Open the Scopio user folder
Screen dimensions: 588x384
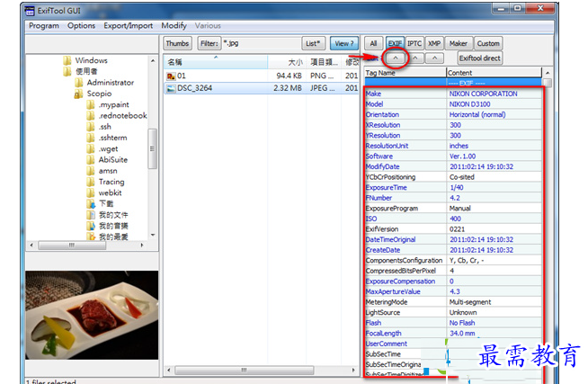[x=98, y=93]
